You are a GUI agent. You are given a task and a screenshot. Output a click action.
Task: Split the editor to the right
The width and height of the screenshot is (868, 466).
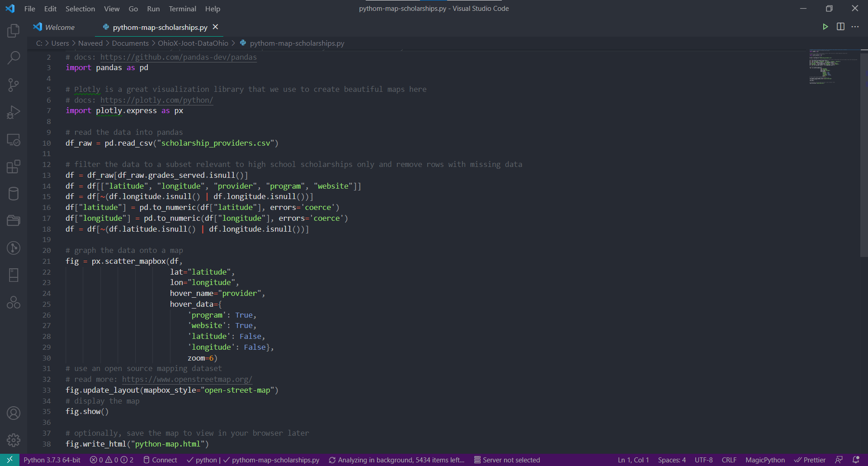click(840, 27)
